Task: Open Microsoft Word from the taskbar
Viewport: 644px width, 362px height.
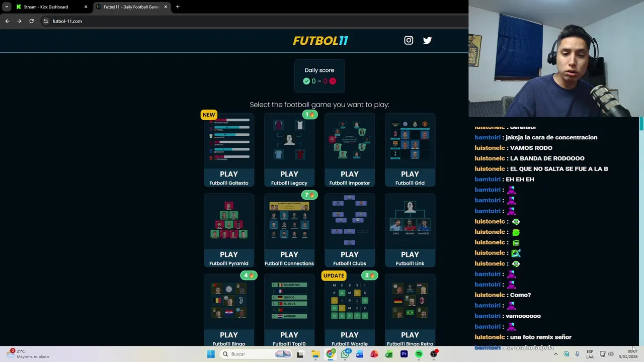Action: click(359, 354)
